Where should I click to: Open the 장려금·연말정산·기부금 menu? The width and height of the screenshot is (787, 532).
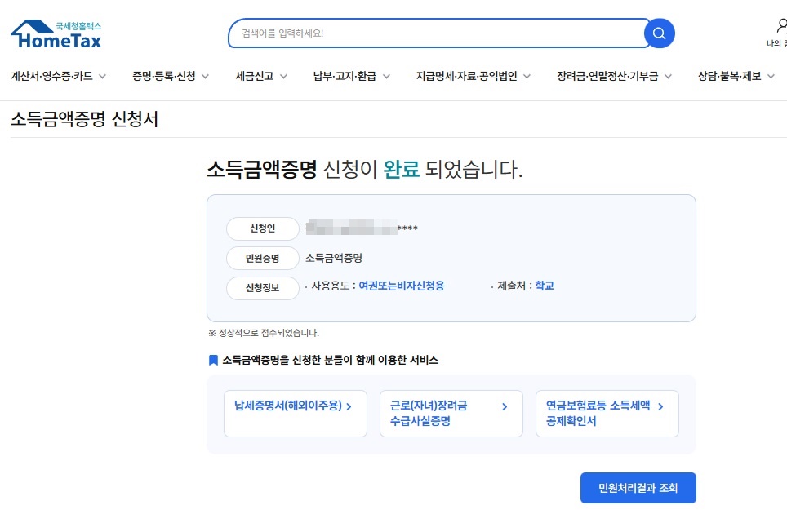tap(607, 75)
